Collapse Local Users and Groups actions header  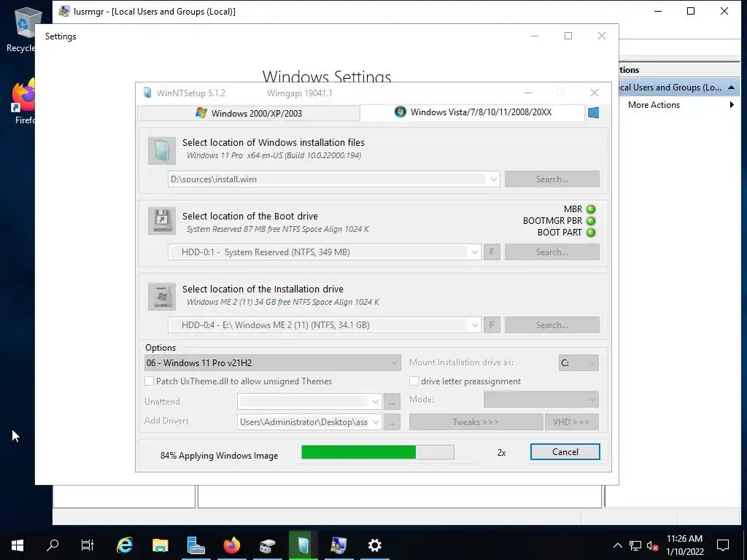[731, 87]
